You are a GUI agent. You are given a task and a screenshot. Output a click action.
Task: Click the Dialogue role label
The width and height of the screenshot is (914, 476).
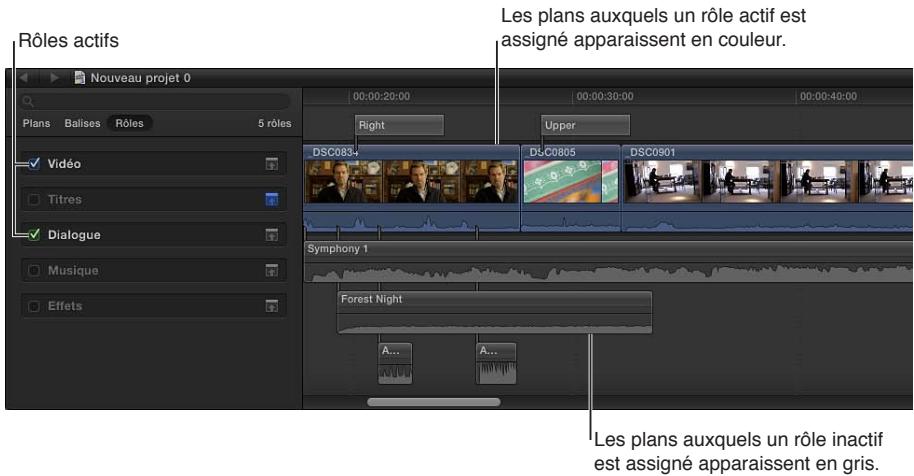pyautogui.click(x=74, y=235)
